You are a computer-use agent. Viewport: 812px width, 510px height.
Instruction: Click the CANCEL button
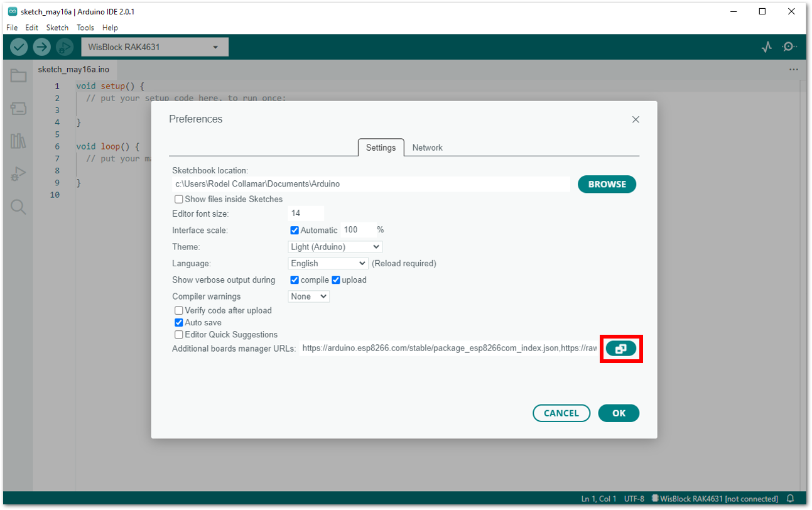[561, 413]
